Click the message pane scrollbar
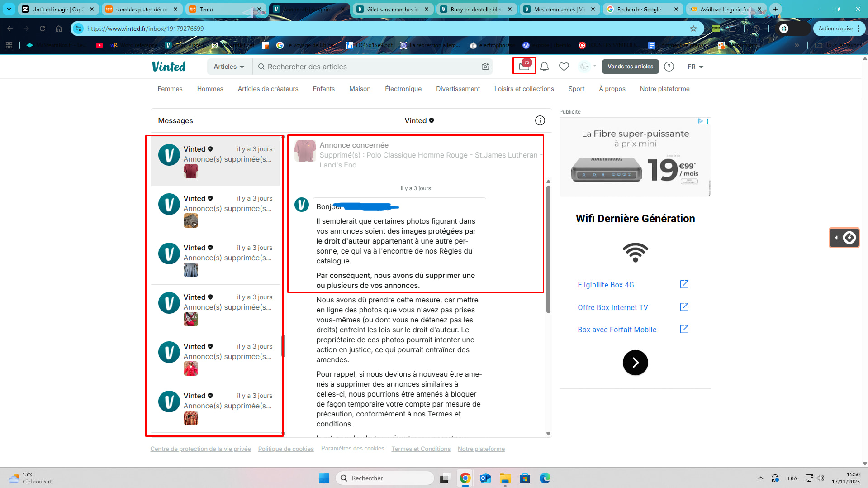The width and height of the screenshot is (868, 488). point(548,249)
